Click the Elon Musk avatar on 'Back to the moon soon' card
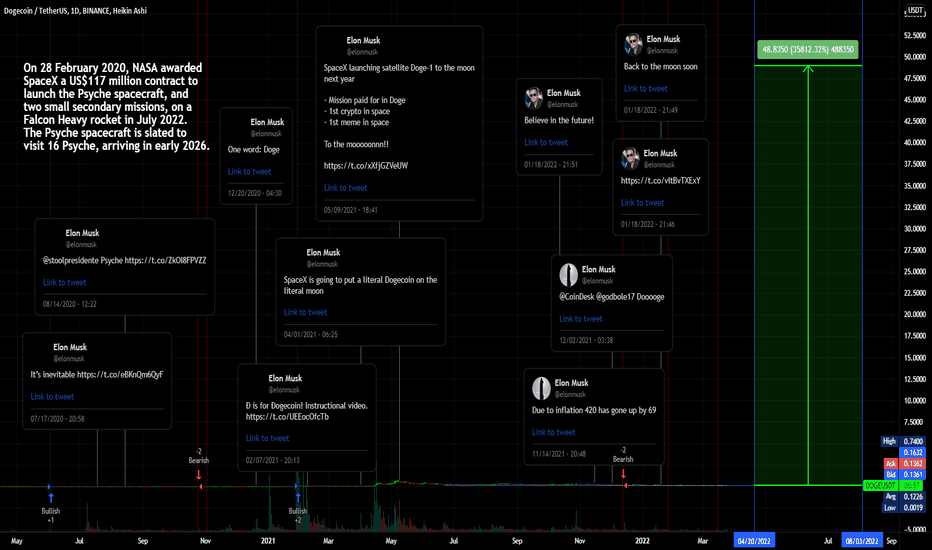932x550 pixels. [633, 44]
